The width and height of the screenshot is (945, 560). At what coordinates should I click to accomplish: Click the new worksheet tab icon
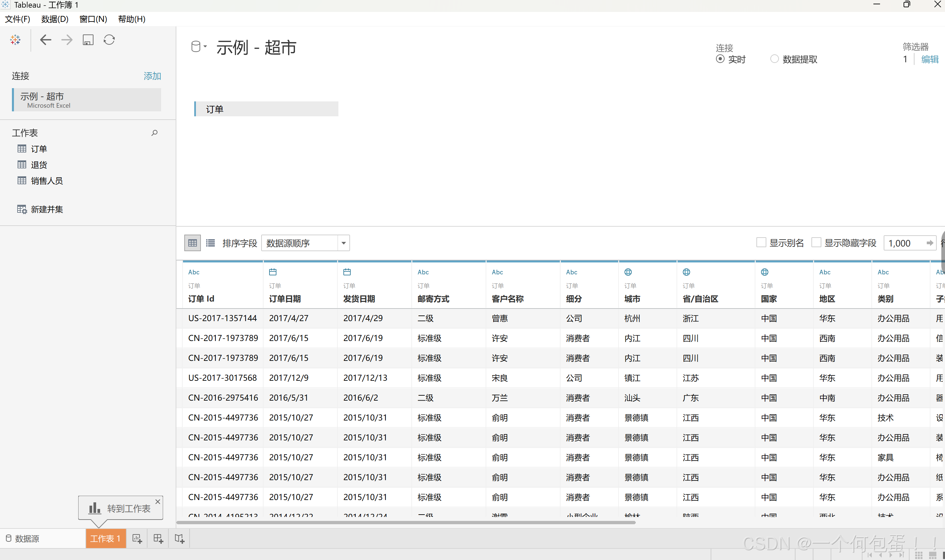[x=137, y=538]
